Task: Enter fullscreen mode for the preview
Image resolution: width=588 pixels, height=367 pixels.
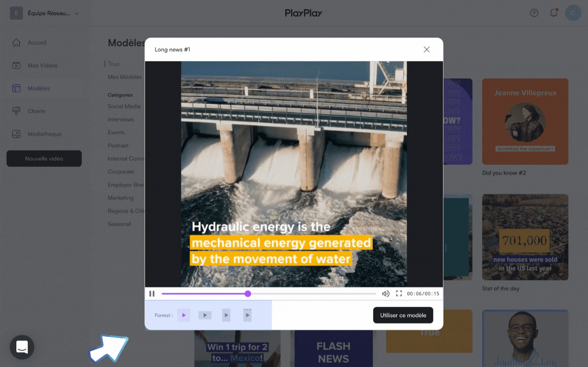Action: click(x=399, y=294)
